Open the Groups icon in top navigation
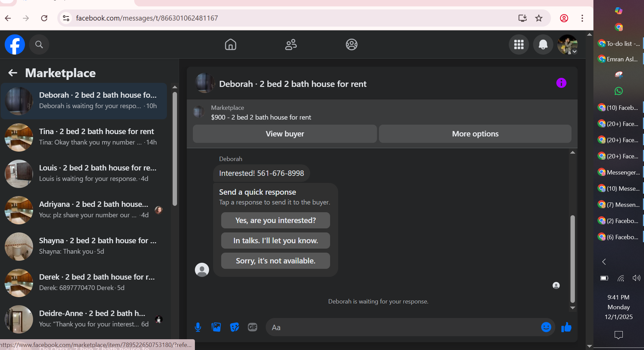 [352, 44]
